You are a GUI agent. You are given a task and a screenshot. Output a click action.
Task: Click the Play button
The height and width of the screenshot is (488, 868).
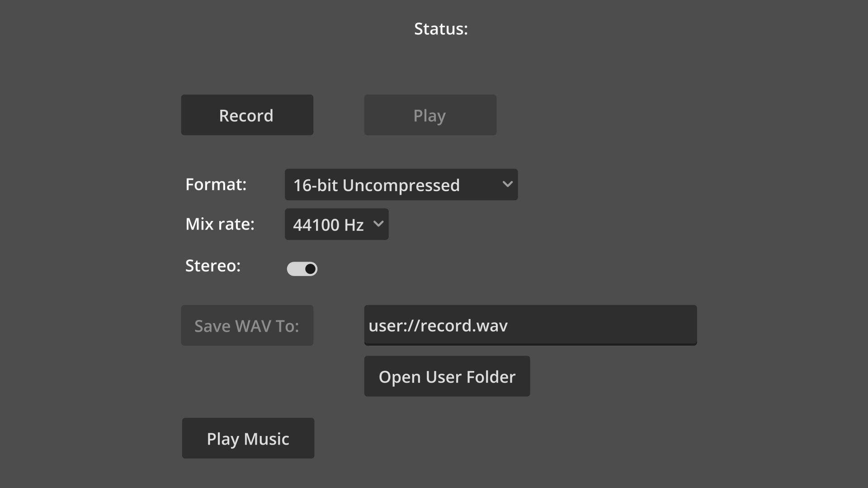pyautogui.click(x=430, y=115)
